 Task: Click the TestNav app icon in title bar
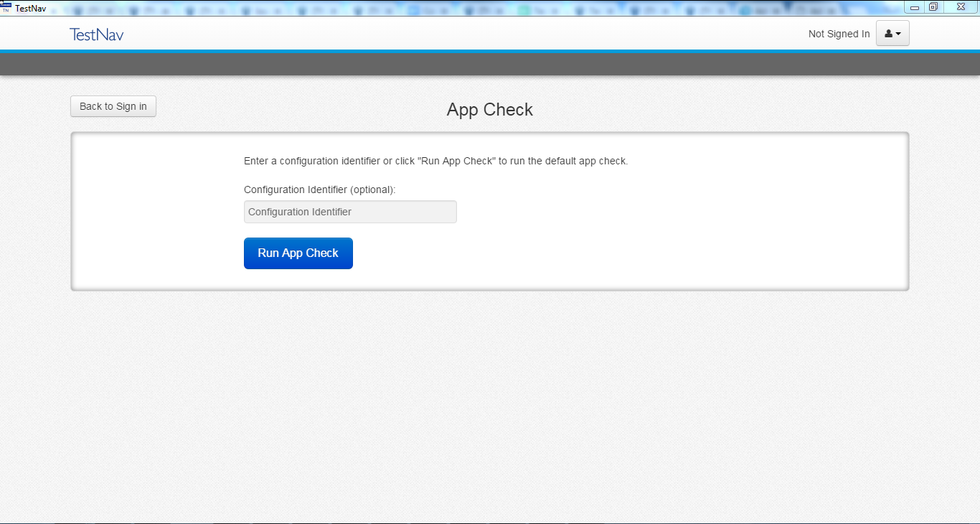pyautogui.click(x=6, y=8)
